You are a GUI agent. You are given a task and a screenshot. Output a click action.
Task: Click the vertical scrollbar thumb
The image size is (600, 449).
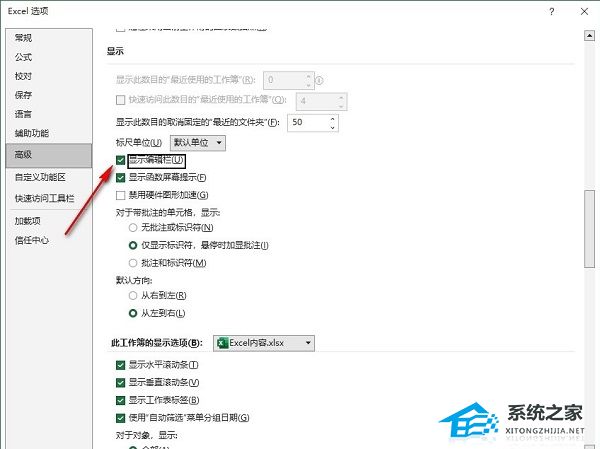click(x=589, y=229)
